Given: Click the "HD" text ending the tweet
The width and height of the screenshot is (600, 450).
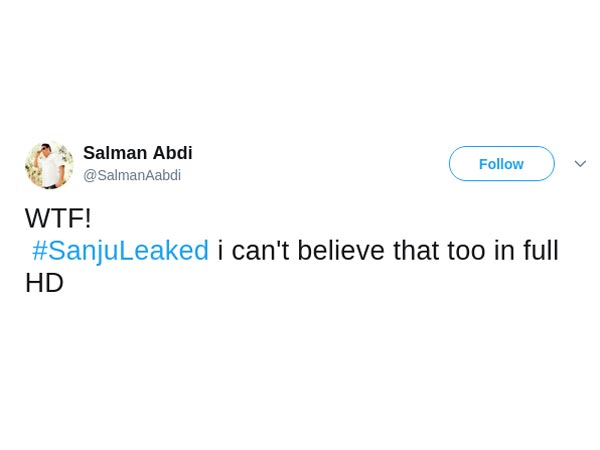Looking at the screenshot, I should click(x=44, y=283).
